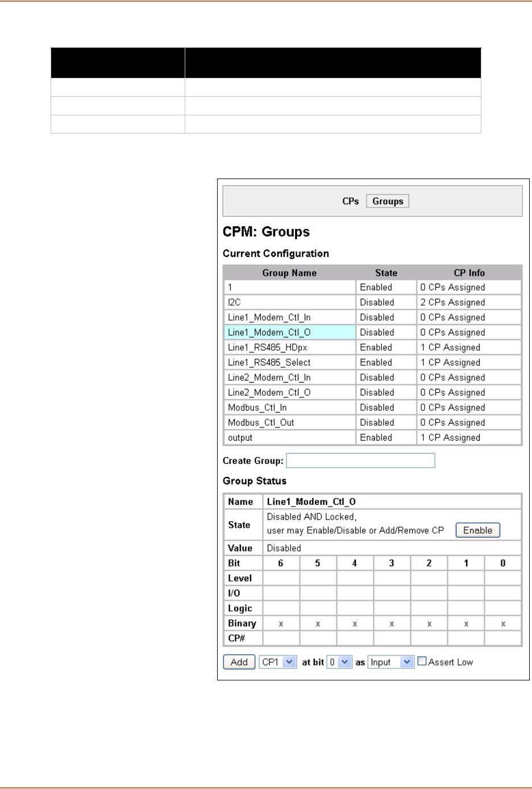532x789 pixels.
Task: Expand the at bit dropdown
Action: coord(339,662)
